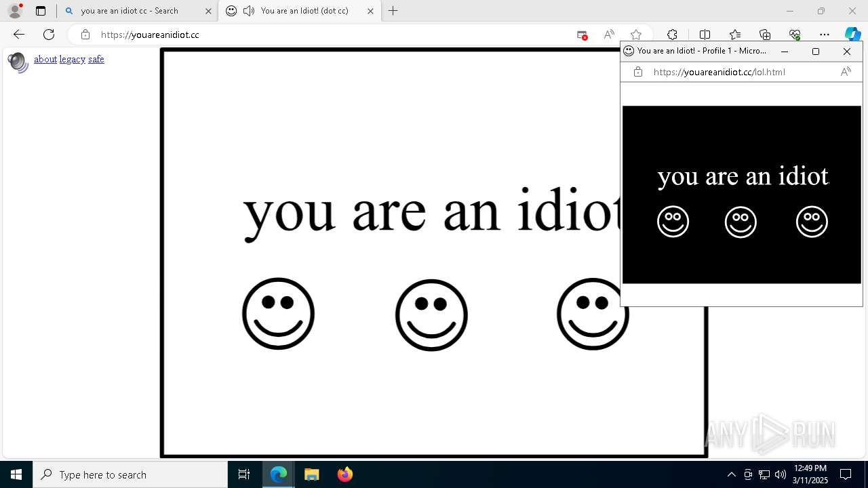Open Settings and more ellipsis menu
The width and height of the screenshot is (868, 488).
tap(825, 35)
